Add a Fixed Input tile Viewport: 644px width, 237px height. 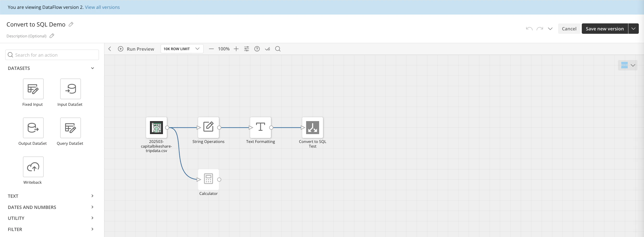point(33,89)
